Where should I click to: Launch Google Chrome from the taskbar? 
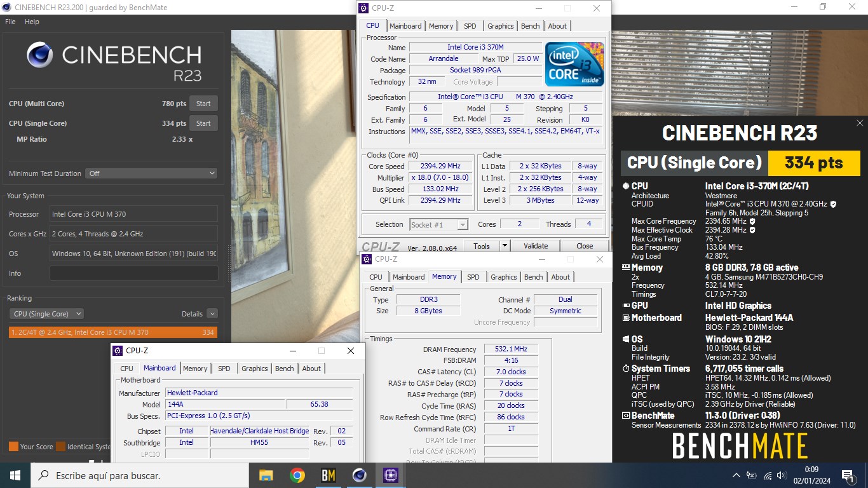[x=297, y=475]
